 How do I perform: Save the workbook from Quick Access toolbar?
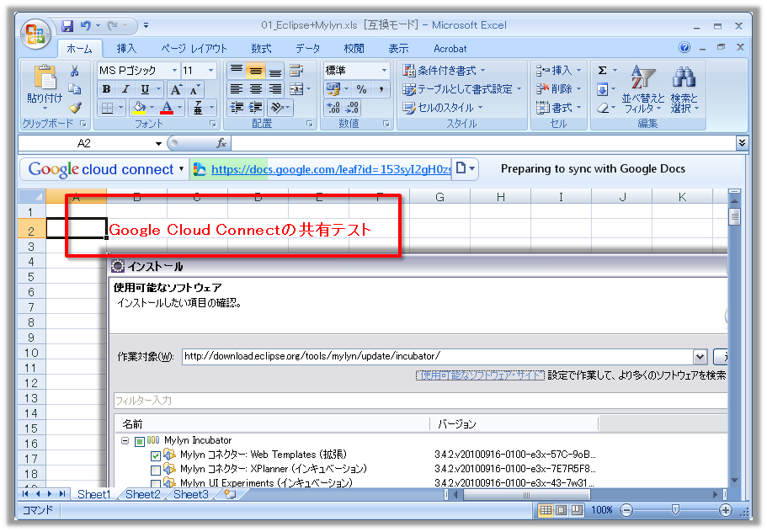[x=67, y=25]
